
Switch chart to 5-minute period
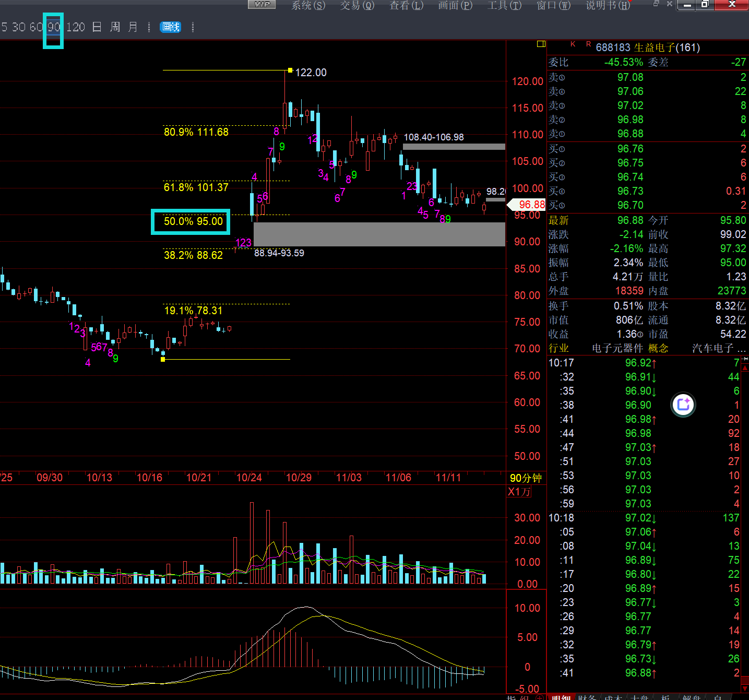pyautogui.click(x=4, y=27)
